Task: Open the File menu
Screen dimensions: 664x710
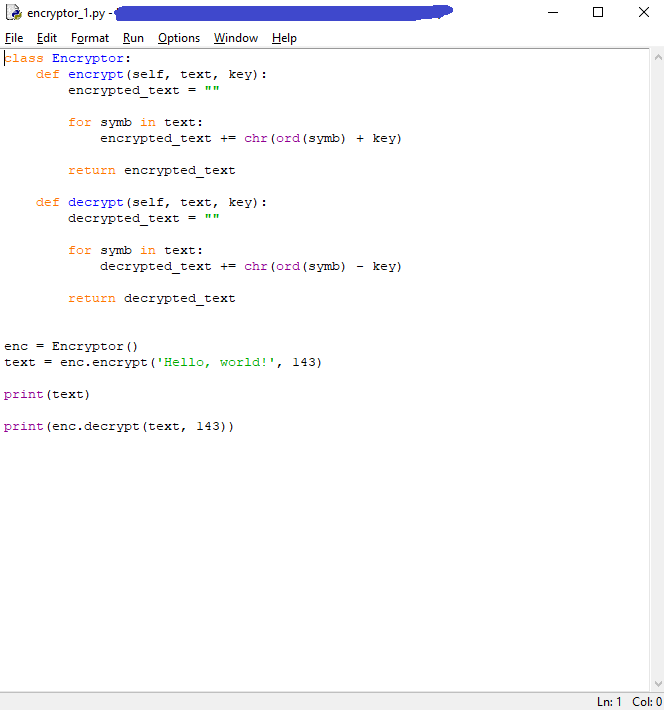Action: pyautogui.click(x=14, y=38)
